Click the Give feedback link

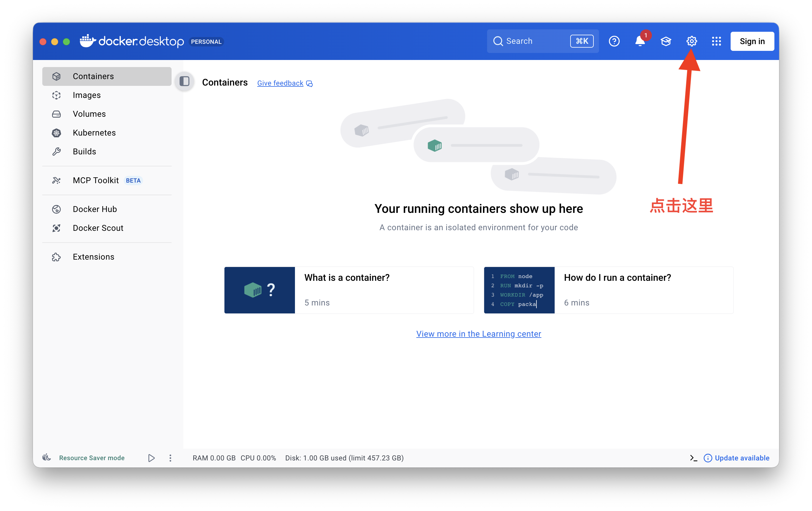(280, 84)
